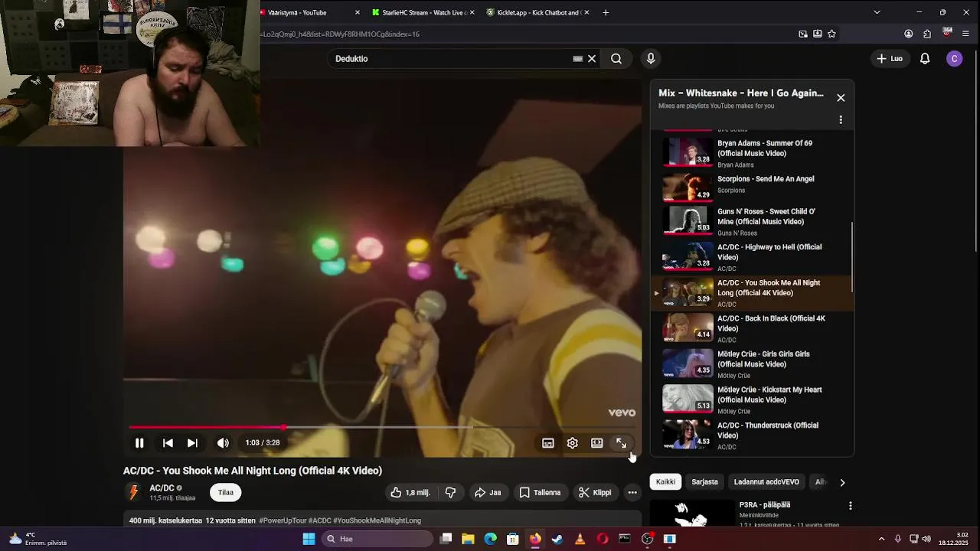Open the Luo create menu

pyautogui.click(x=890, y=59)
